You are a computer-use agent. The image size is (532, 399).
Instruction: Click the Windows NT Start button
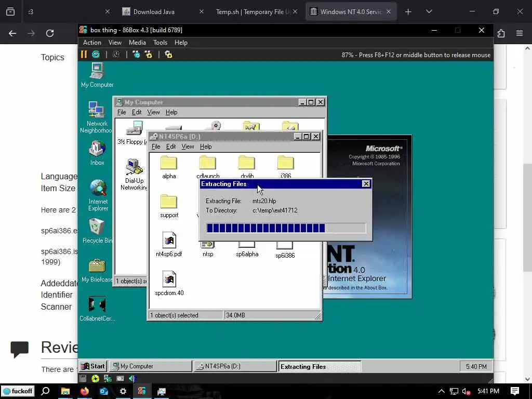(x=93, y=366)
